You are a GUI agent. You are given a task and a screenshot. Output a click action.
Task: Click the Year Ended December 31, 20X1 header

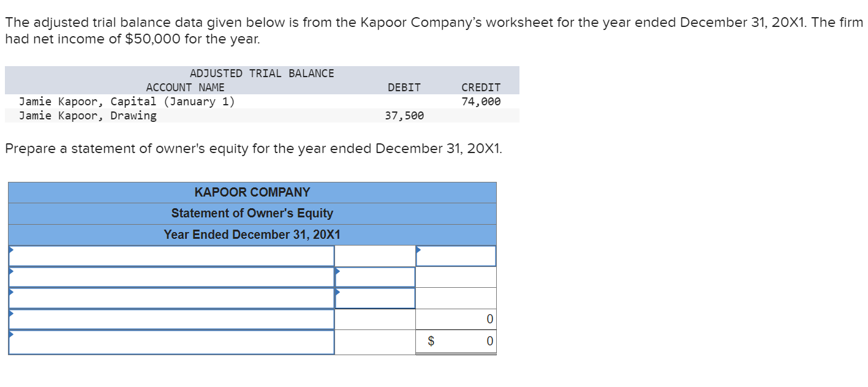pos(252,235)
